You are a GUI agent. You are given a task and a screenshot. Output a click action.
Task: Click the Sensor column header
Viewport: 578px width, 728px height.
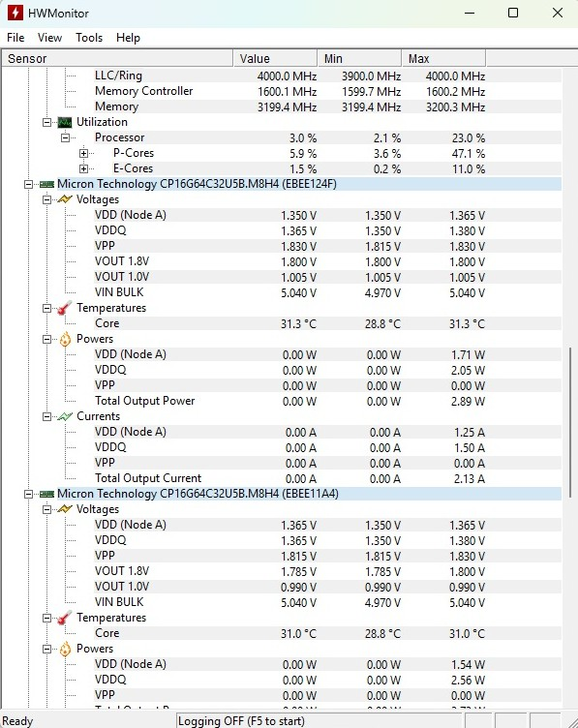(x=117, y=58)
